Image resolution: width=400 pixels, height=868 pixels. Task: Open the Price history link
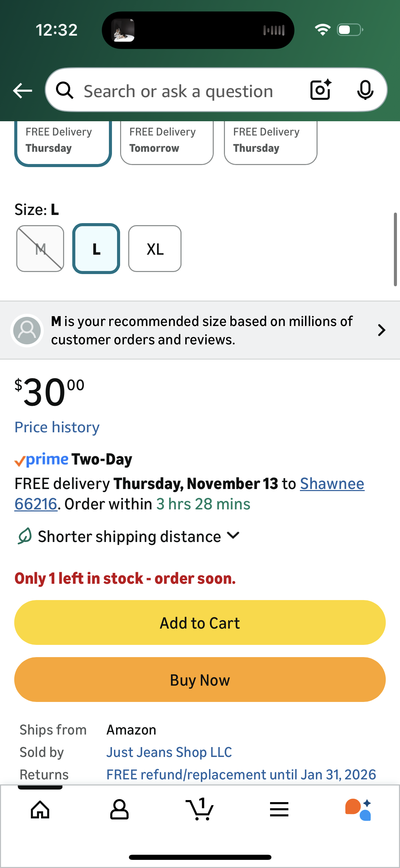click(x=57, y=427)
